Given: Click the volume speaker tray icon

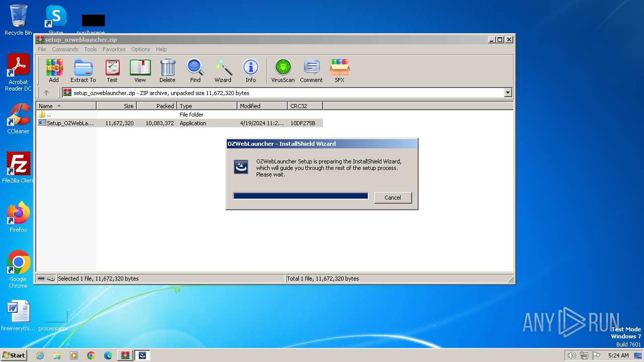Looking at the screenshot, I should pos(572,355).
